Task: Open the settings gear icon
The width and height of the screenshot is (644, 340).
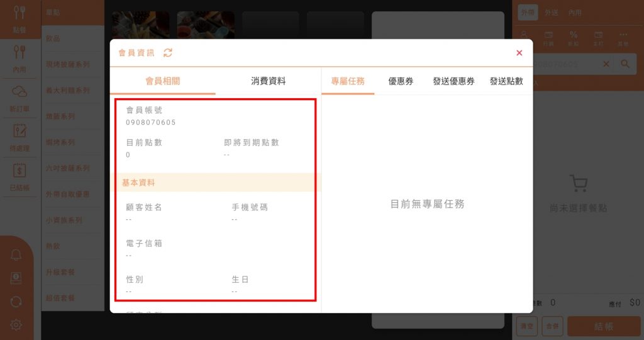Action: click(16, 325)
